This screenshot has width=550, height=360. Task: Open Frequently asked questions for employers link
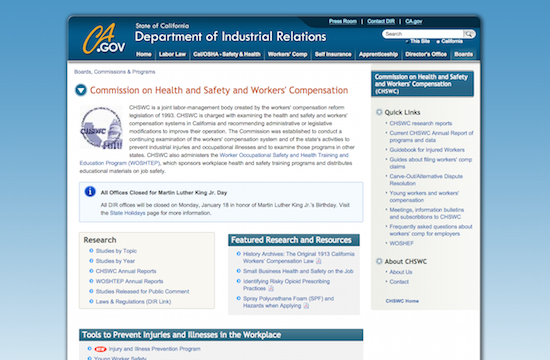pos(431,230)
